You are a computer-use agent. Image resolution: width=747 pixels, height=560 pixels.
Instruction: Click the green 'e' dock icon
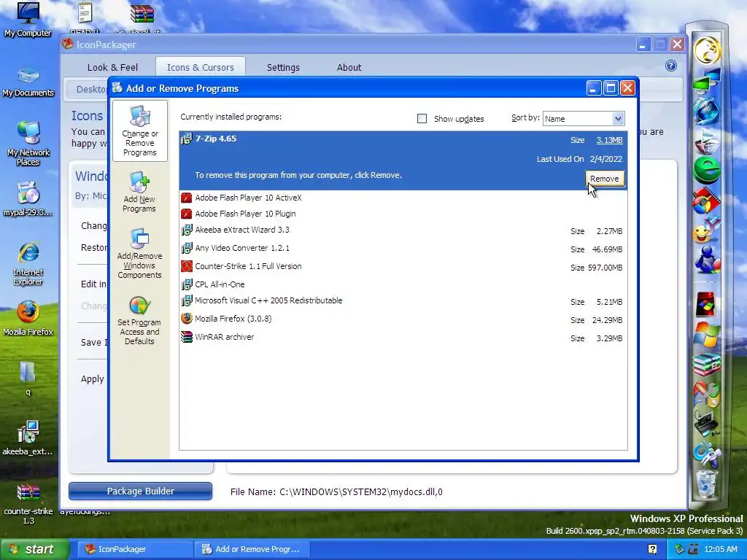coord(707,170)
